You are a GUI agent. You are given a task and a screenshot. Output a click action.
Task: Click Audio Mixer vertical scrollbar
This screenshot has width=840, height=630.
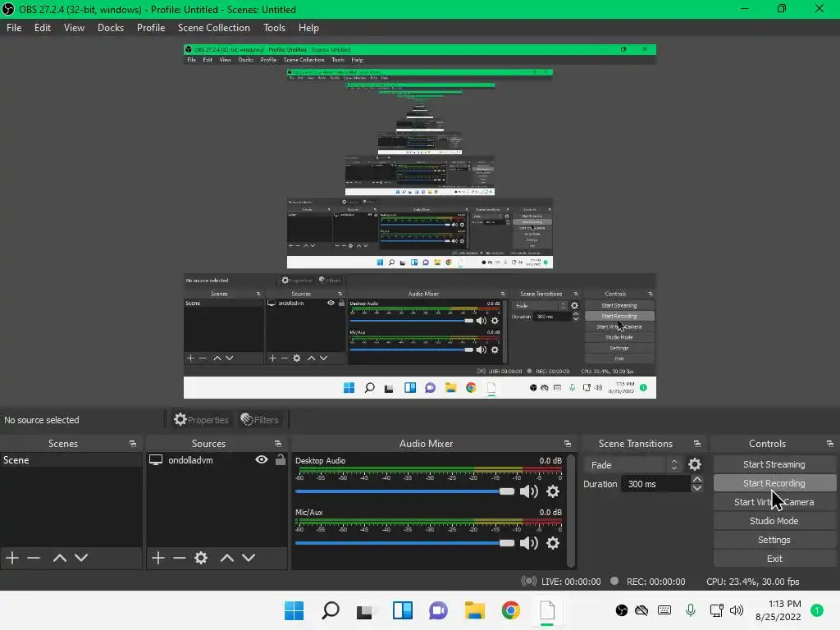point(571,510)
